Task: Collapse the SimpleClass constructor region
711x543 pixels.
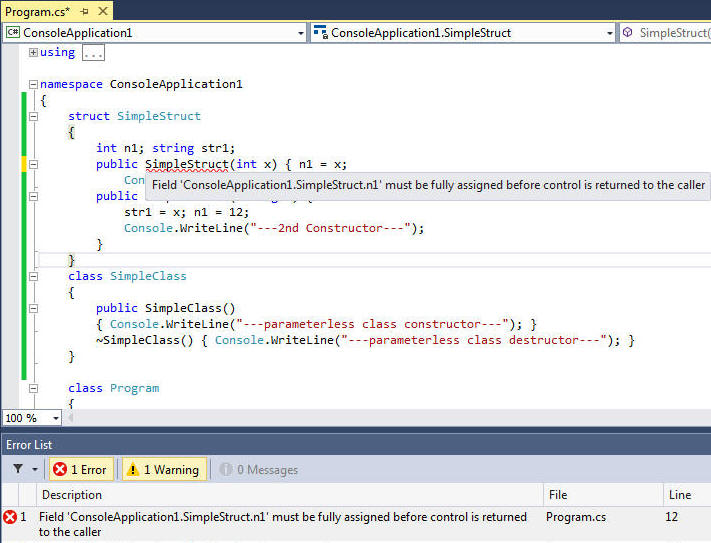Action: coord(33,308)
